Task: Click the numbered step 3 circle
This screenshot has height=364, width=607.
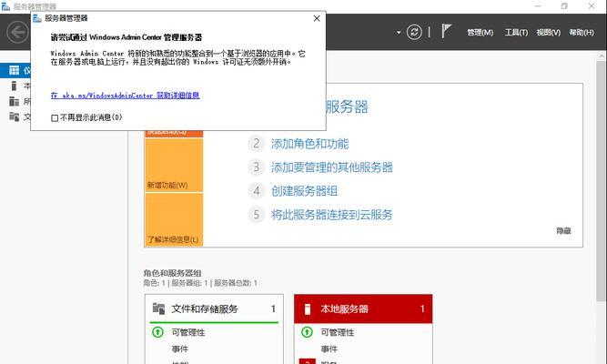Action: 256,167
